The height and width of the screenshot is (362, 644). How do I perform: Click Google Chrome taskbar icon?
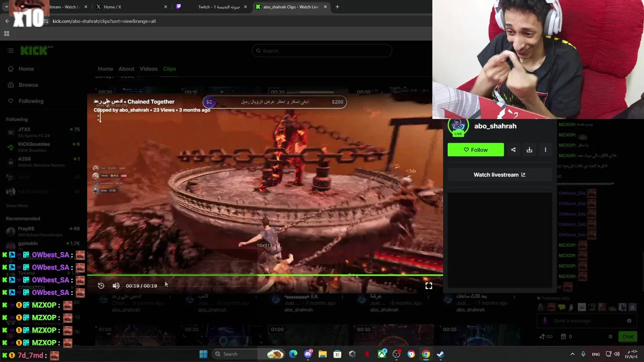(426, 354)
